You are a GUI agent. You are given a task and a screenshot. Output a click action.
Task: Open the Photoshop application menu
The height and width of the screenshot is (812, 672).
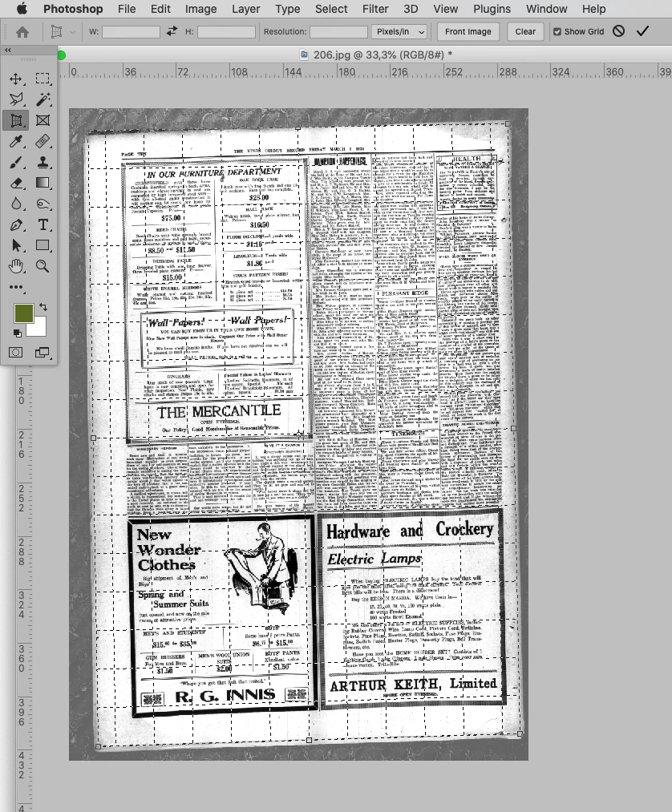point(73,9)
